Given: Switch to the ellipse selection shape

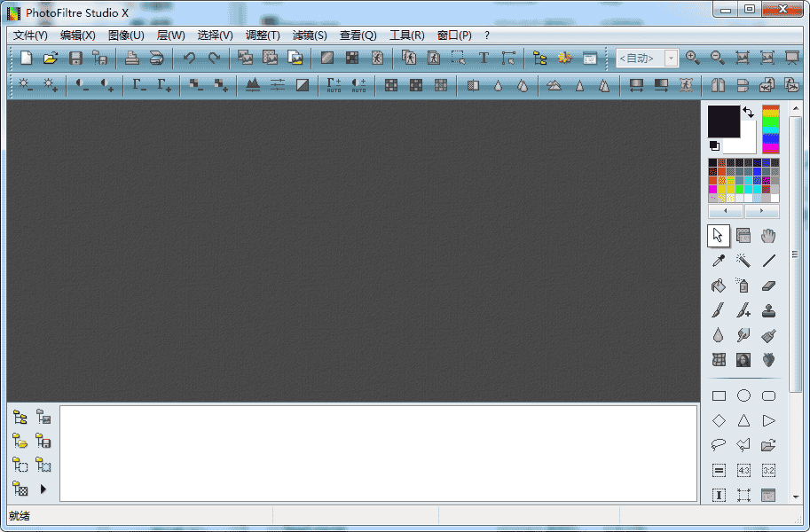Looking at the screenshot, I should [744, 395].
